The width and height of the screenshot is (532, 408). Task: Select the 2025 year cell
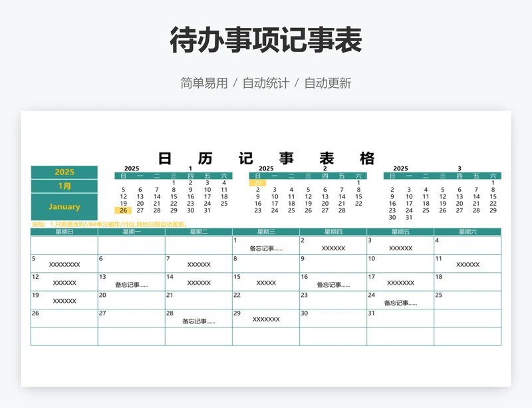coord(65,172)
